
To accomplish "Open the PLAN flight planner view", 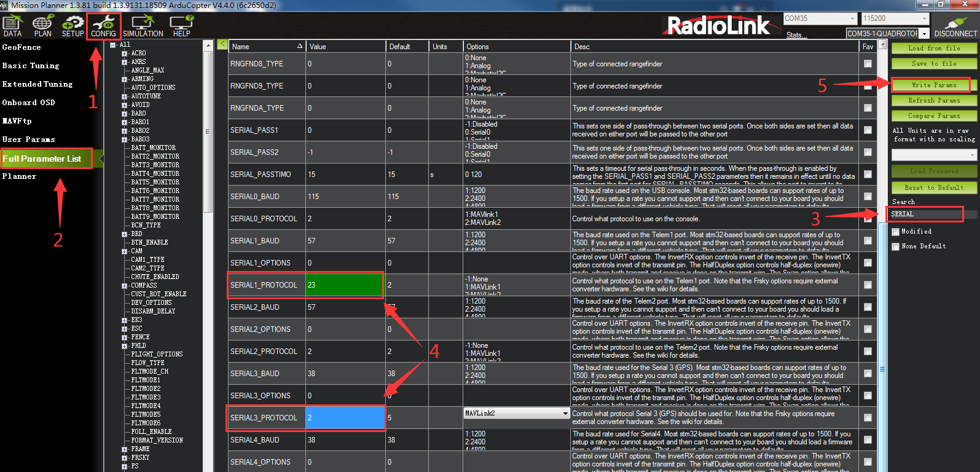I will pyautogui.click(x=42, y=26).
